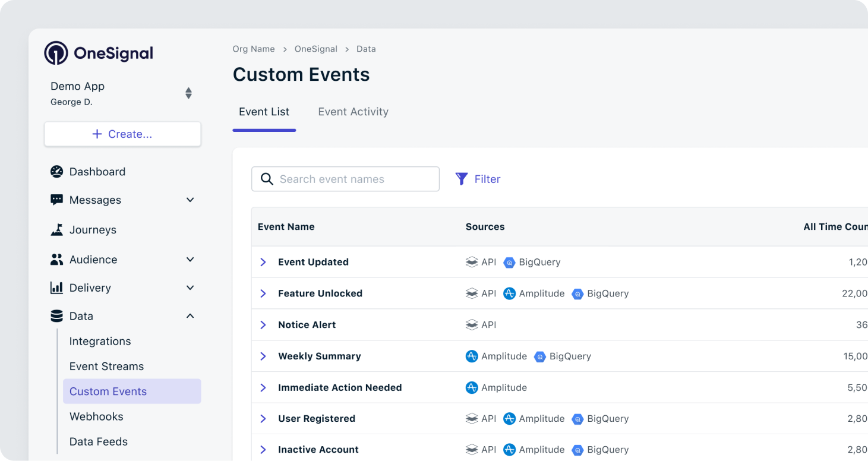
Task: Click the Dashboard gauge icon
Action: [56, 172]
